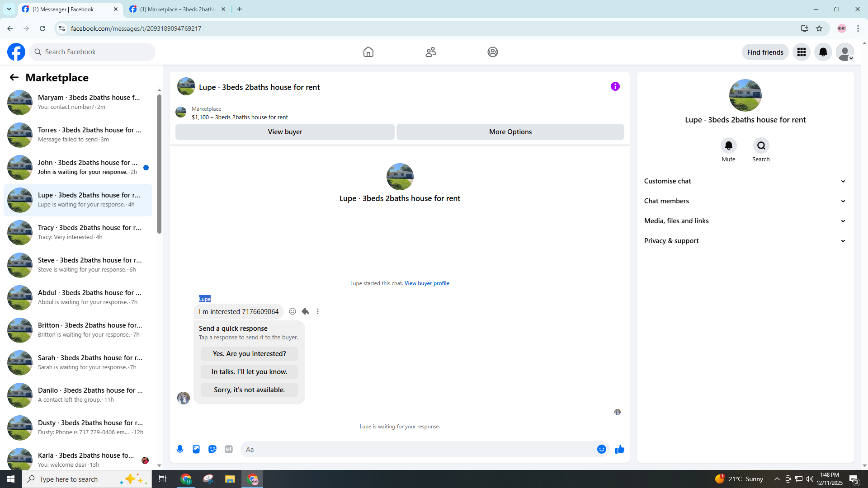Open the Facebook Home tab
This screenshot has height=488, width=868.
point(368,52)
